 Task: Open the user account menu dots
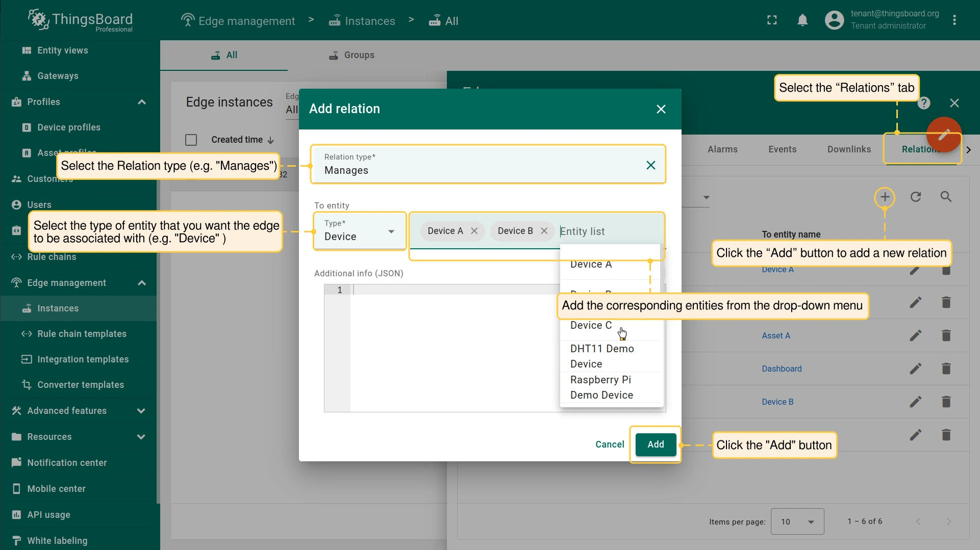(954, 20)
